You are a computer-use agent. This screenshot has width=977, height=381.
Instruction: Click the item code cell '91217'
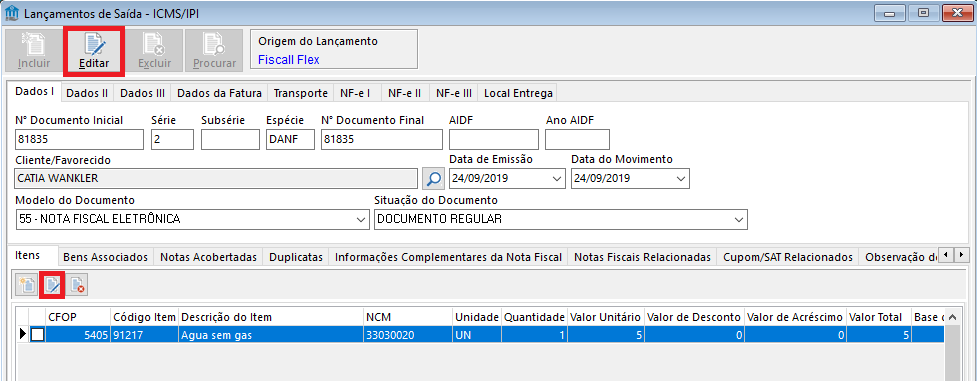click(x=145, y=334)
